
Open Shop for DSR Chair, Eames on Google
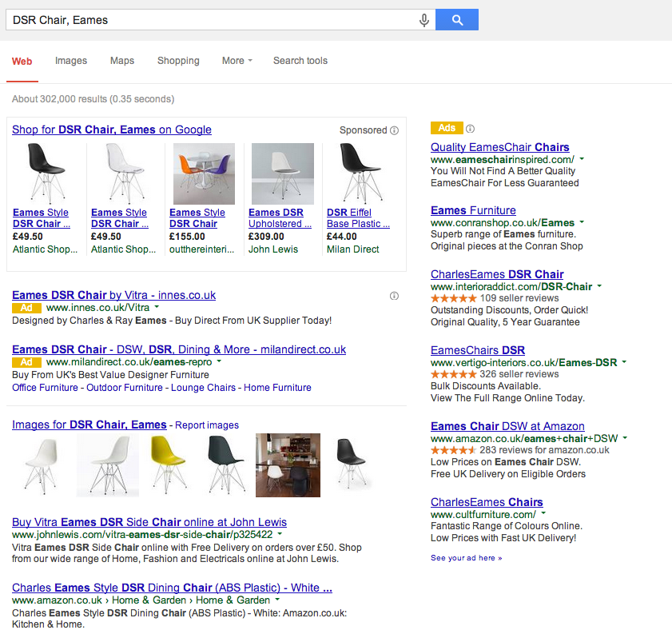(112, 130)
